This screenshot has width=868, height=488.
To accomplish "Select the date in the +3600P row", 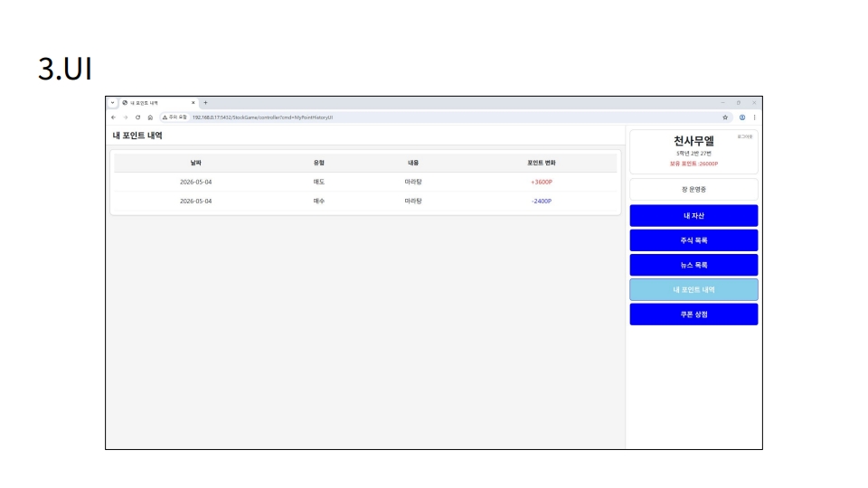I will [195, 182].
